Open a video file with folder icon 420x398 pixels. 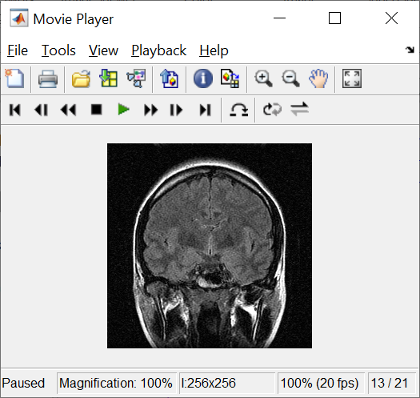tap(81, 79)
